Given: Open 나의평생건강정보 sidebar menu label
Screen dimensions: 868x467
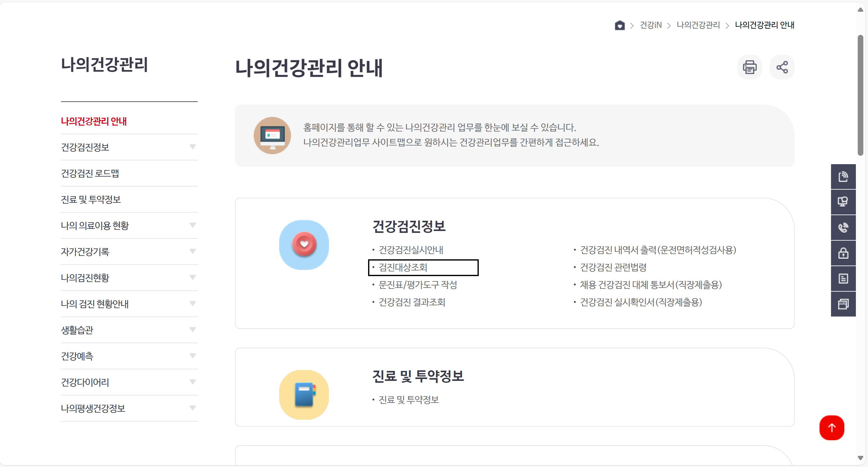Looking at the screenshot, I should point(93,408).
